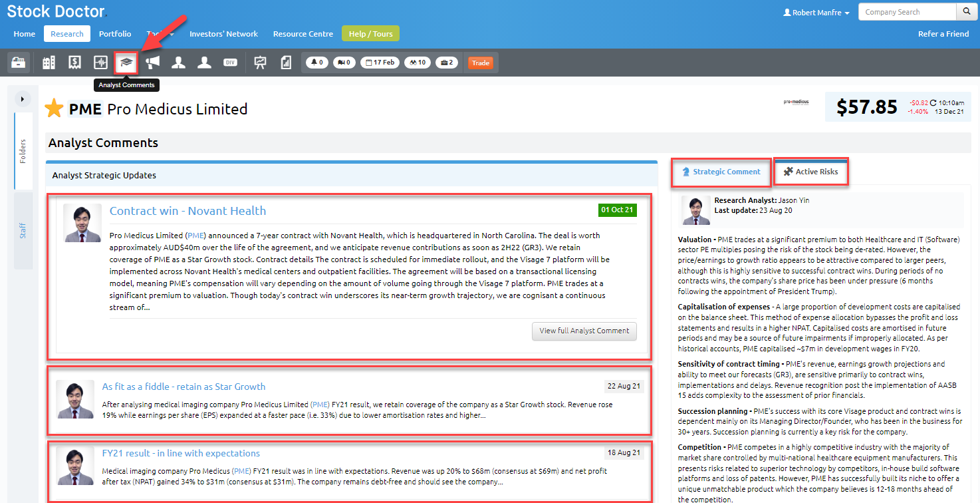Switch to Strategic Comment tab
The height and width of the screenshot is (503, 980).
pyautogui.click(x=721, y=172)
